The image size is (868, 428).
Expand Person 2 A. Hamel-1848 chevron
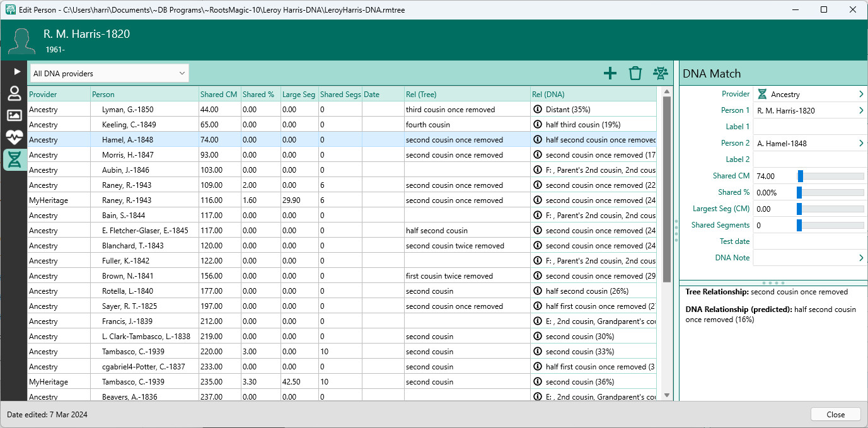[861, 143]
